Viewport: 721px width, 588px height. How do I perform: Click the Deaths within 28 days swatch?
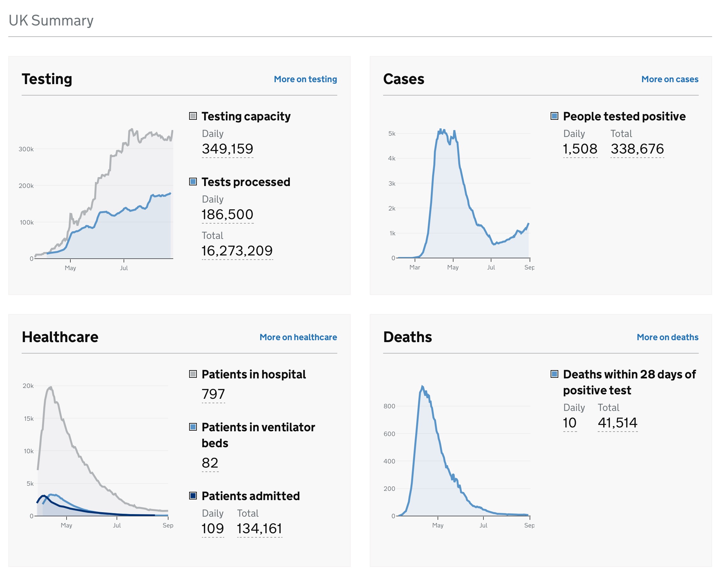tap(554, 374)
